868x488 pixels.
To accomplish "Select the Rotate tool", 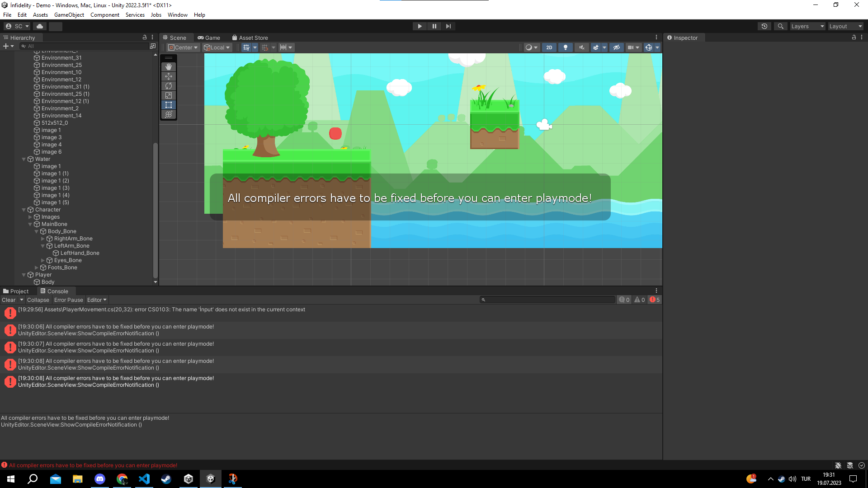I will [x=169, y=86].
